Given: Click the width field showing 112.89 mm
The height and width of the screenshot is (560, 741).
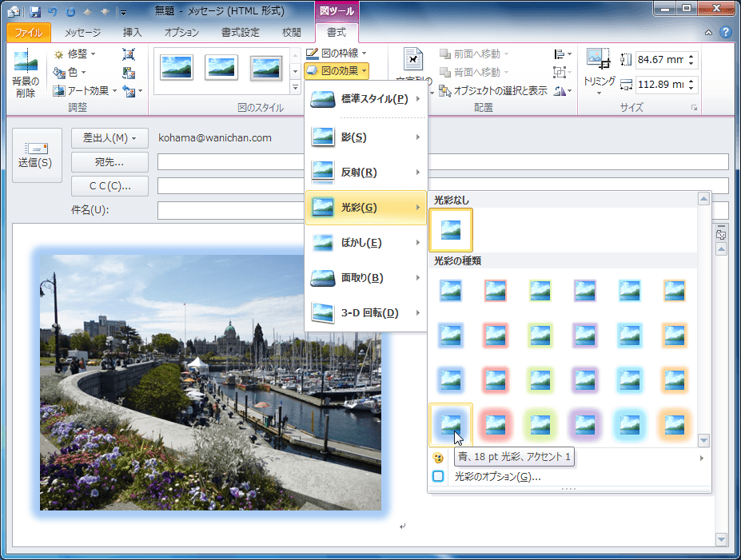Looking at the screenshot, I should (660, 85).
